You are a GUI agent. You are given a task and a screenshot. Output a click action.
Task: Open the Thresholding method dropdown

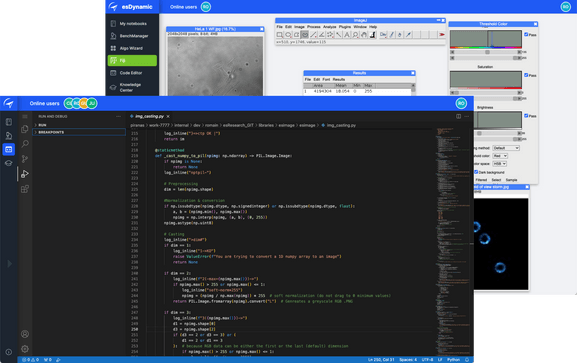506,148
